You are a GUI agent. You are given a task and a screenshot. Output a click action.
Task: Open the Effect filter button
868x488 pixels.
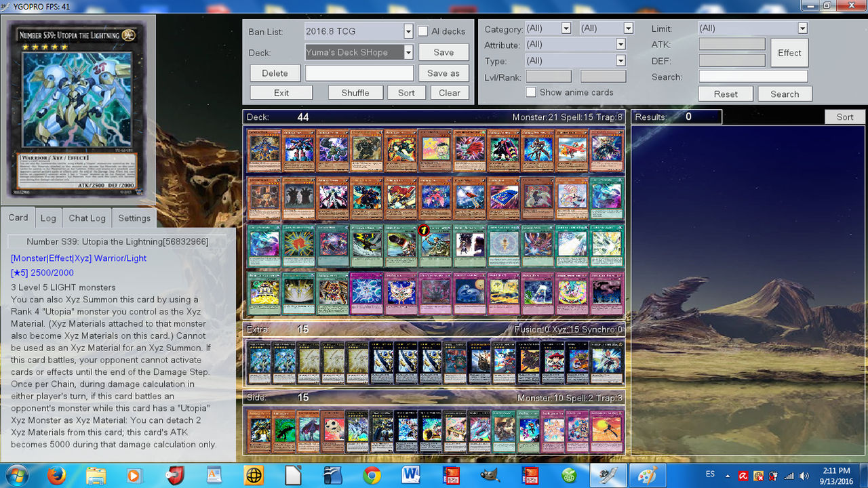coord(789,53)
